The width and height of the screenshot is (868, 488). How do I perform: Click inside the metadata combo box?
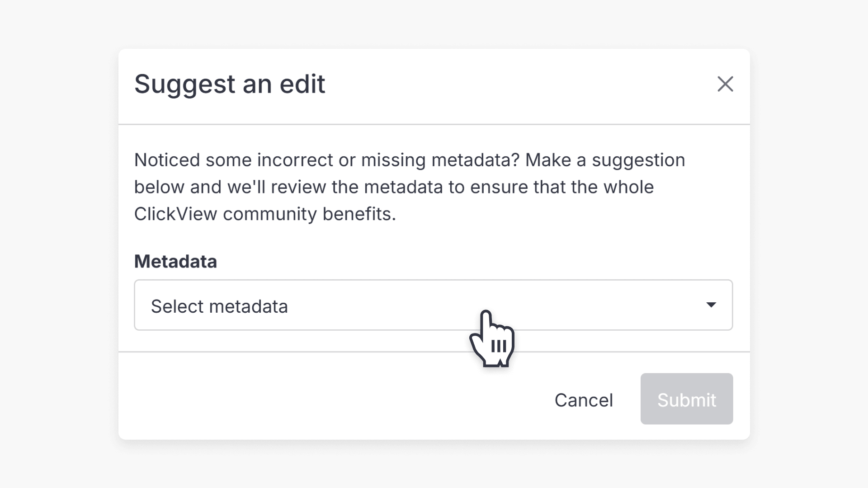(316, 305)
